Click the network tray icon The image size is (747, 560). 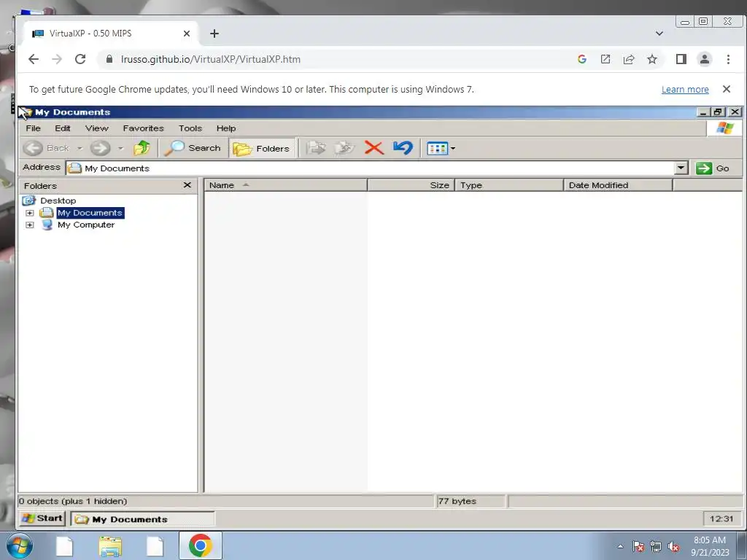pyautogui.click(x=656, y=546)
